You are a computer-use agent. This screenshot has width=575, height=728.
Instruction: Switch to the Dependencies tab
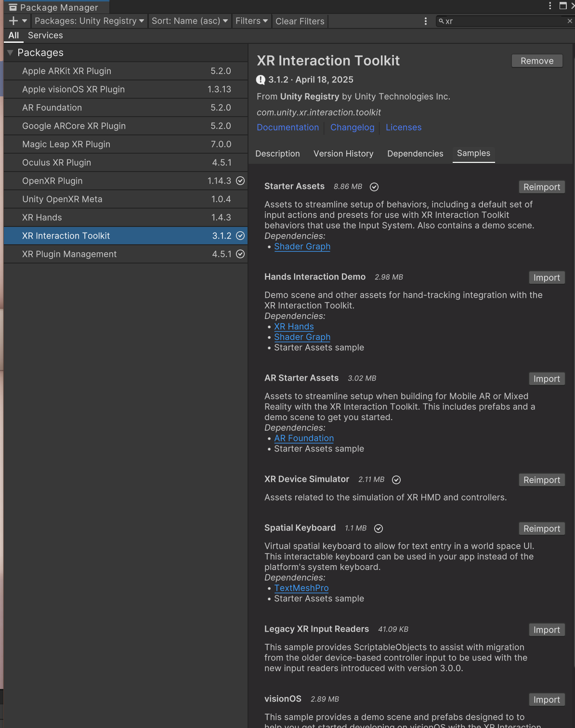tap(415, 154)
